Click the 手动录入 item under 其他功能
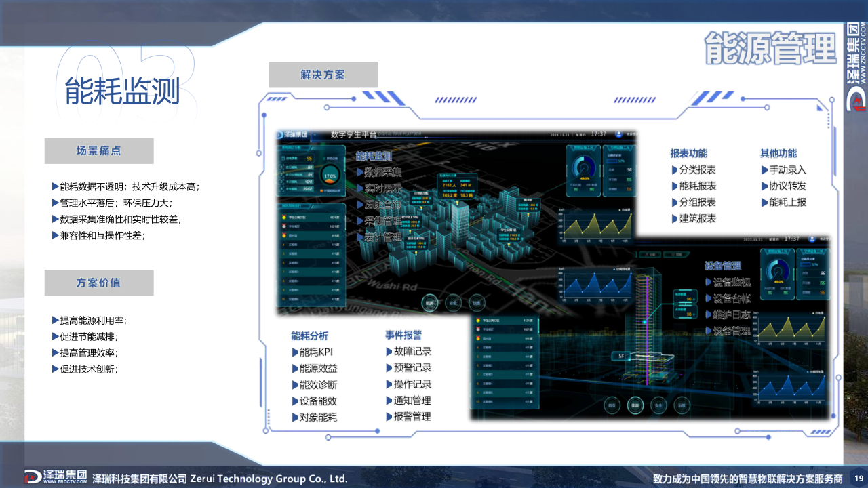 click(787, 169)
